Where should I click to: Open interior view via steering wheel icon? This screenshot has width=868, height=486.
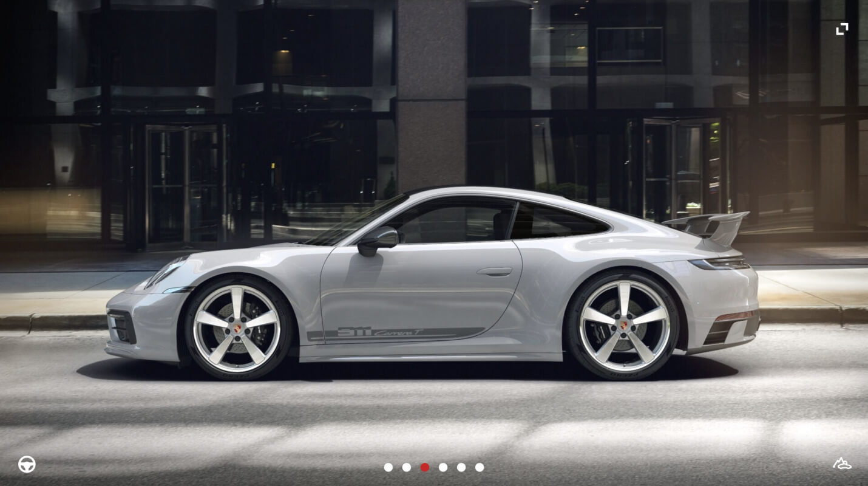[x=27, y=464]
